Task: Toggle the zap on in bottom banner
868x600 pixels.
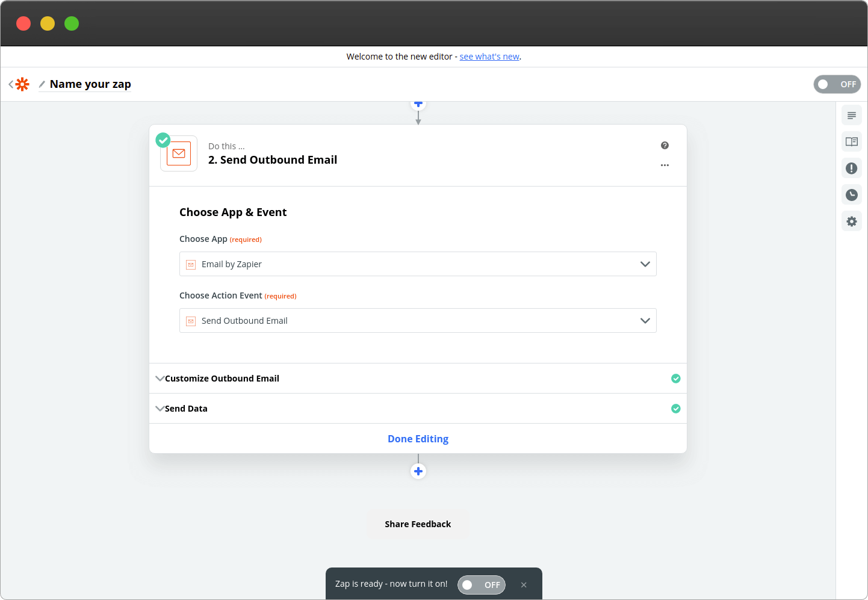Action: (482, 585)
